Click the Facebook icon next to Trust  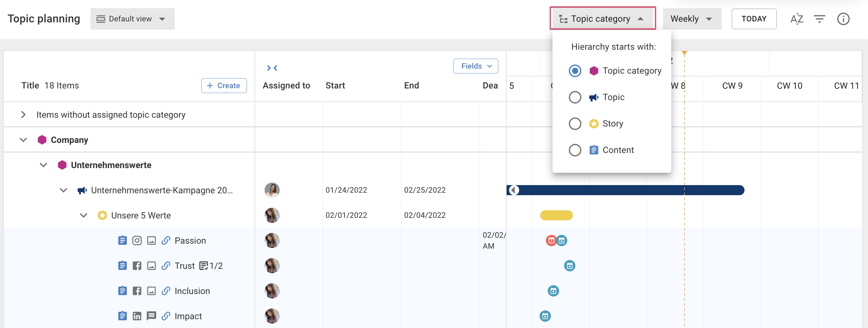137,266
